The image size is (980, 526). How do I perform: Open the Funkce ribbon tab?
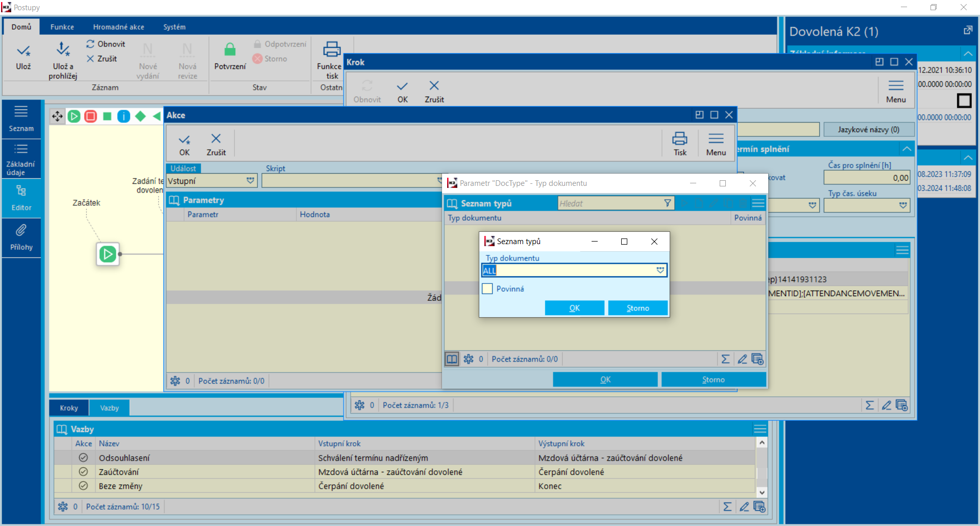[62, 27]
